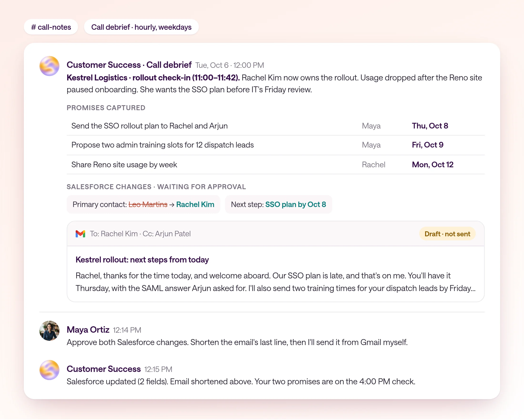Image resolution: width=524 pixels, height=420 pixels.
Task: Click the Gmail icon in the email draft
Action: point(80,234)
